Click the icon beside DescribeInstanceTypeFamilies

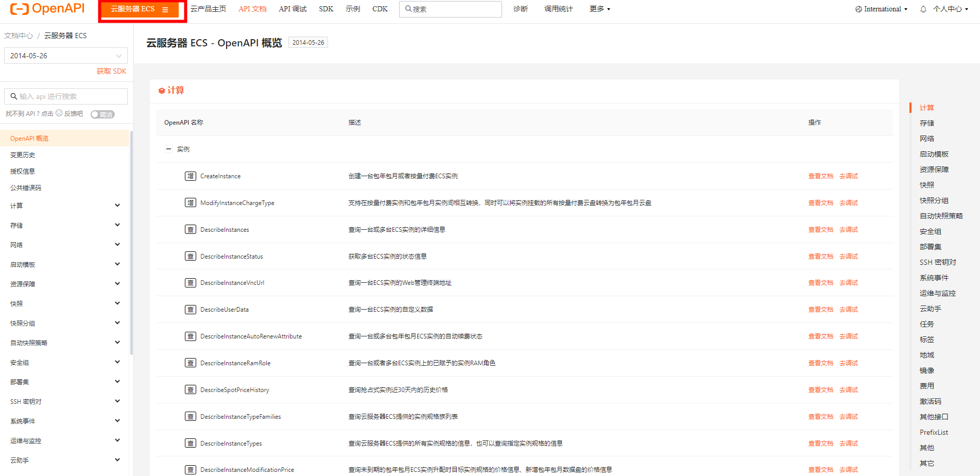coord(191,416)
